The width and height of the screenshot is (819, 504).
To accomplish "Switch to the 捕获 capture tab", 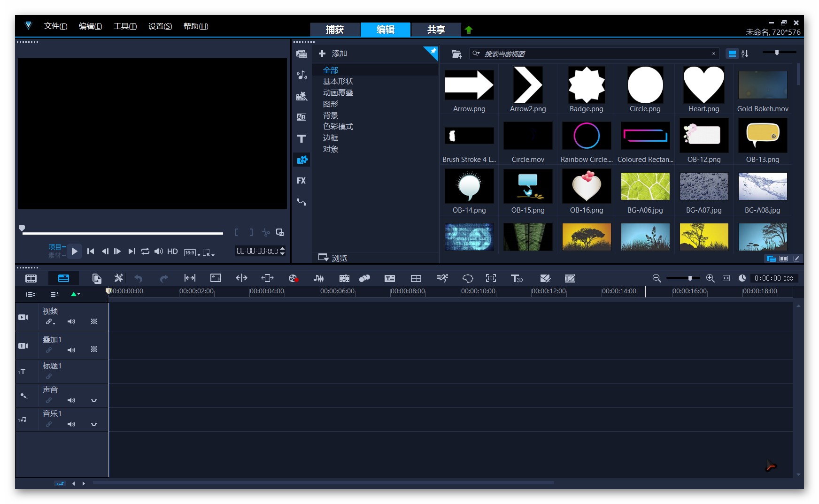I will coord(335,30).
